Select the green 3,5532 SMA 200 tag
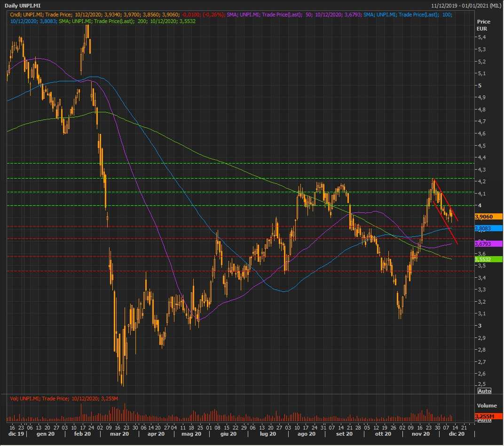Viewport: 504px width, 446px height. click(x=488, y=259)
